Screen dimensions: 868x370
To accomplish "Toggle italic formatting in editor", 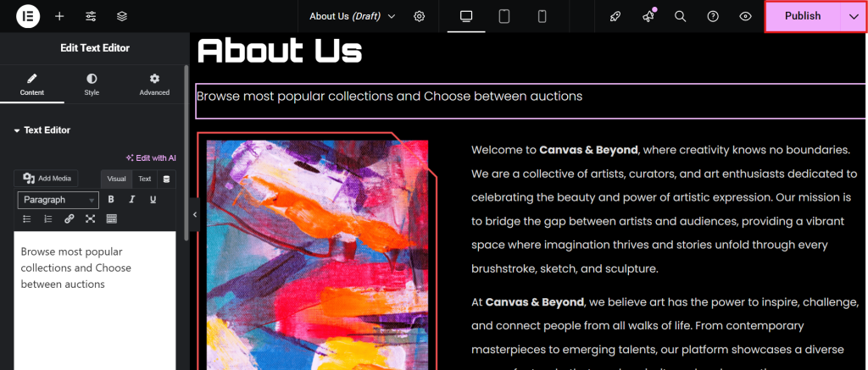I will pyautogui.click(x=132, y=200).
